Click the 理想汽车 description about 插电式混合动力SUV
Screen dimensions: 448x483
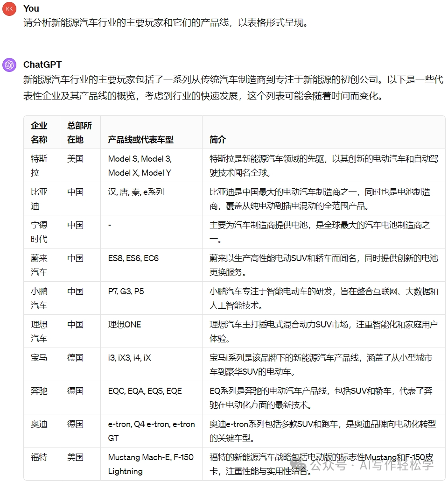click(x=324, y=332)
